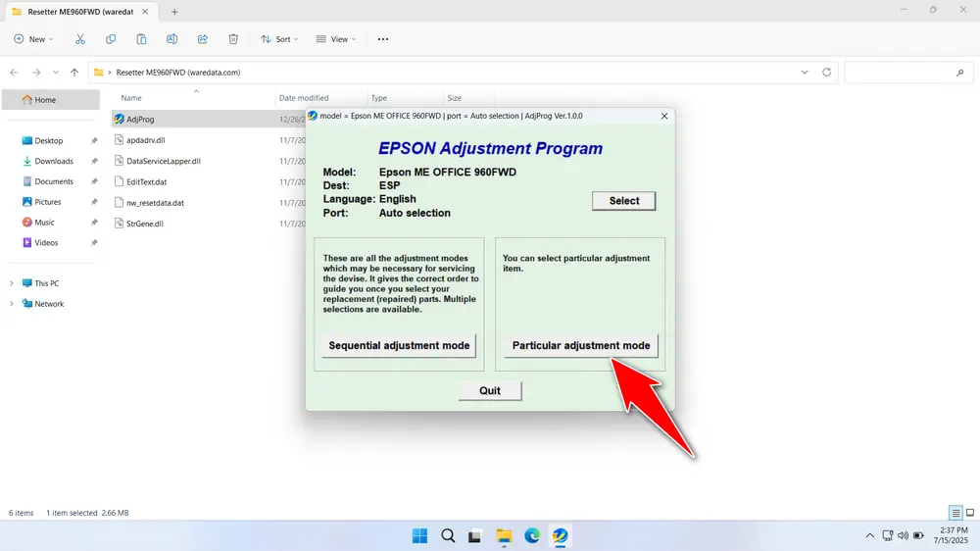Close the Resetter ME960FWD tab

(x=145, y=12)
